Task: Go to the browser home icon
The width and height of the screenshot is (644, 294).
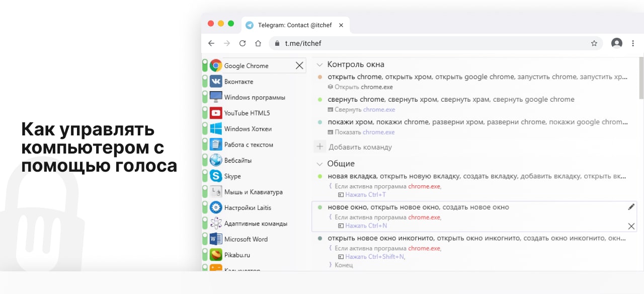Action: tap(258, 43)
